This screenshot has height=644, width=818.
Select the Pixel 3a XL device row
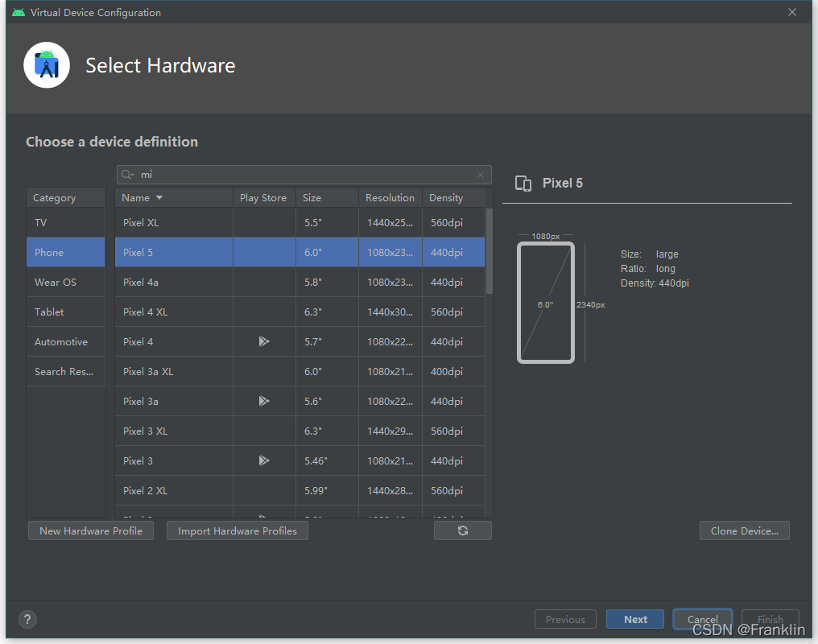[300, 371]
